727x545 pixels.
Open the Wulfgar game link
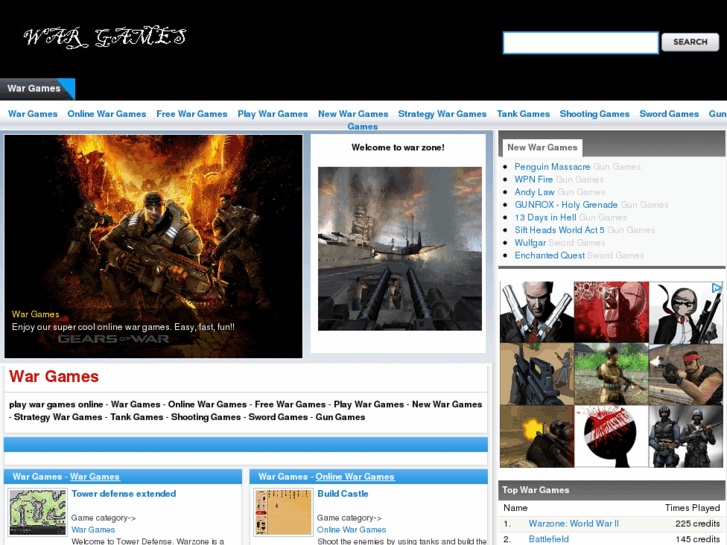click(530, 243)
